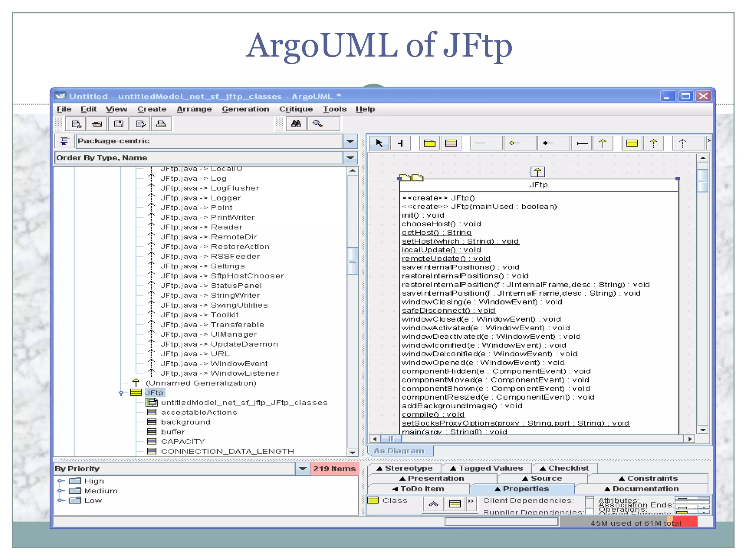The width and height of the screenshot is (747, 560).
Task: Open the Critique menu
Action: pyautogui.click(x=296, y=109)
